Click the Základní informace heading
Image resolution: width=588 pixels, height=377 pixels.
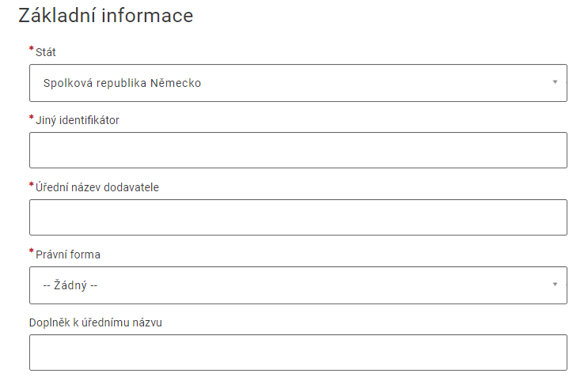click(105, 16)
